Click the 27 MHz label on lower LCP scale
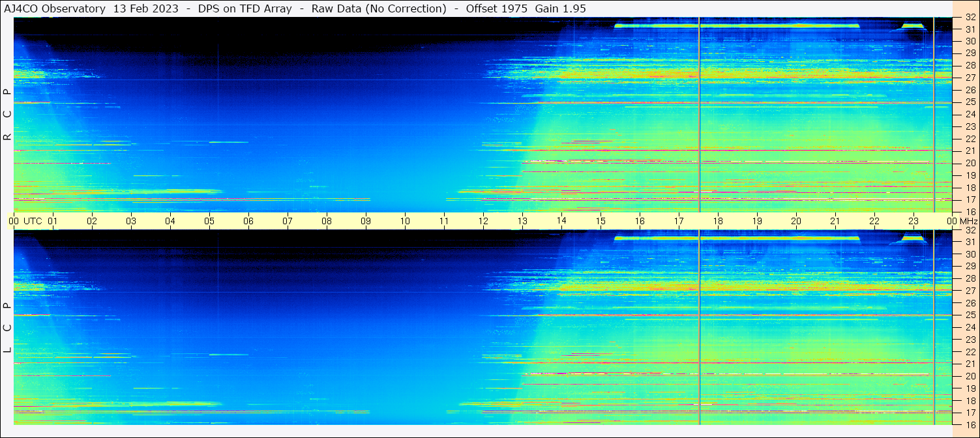980x438 pixels. (970, 291)
